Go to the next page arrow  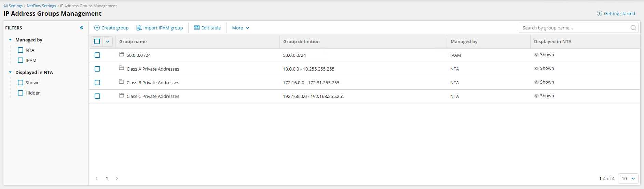pyautogui.click(x=117, y=178)
